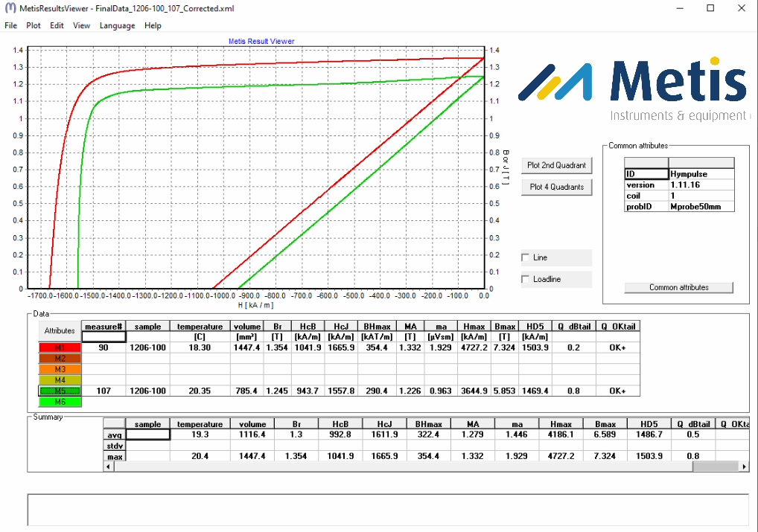The height and width of the screenshot is (532, 758).
Task: Select the red M1 measurement swatch
Action: tap(60, 347)
